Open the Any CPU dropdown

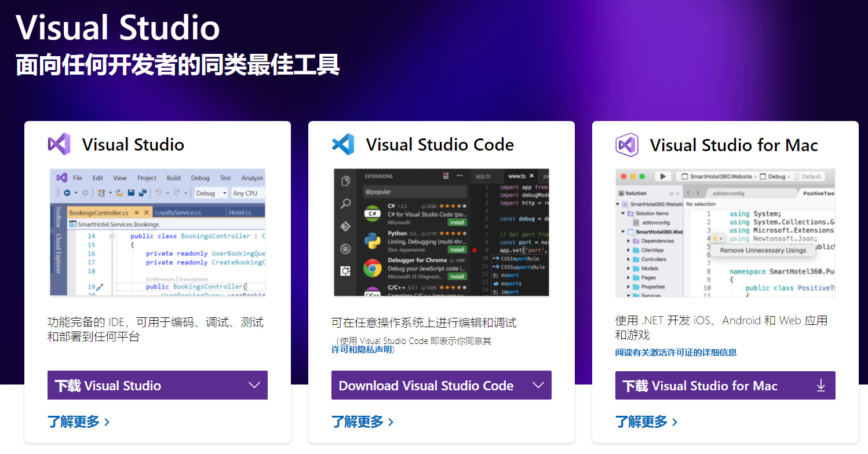(246, 193)
